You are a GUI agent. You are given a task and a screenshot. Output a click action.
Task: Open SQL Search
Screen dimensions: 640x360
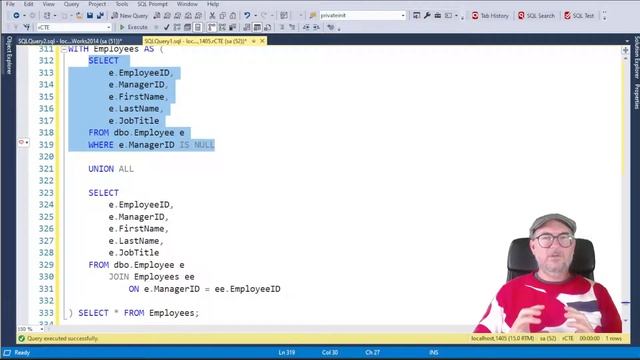point(536,16)
